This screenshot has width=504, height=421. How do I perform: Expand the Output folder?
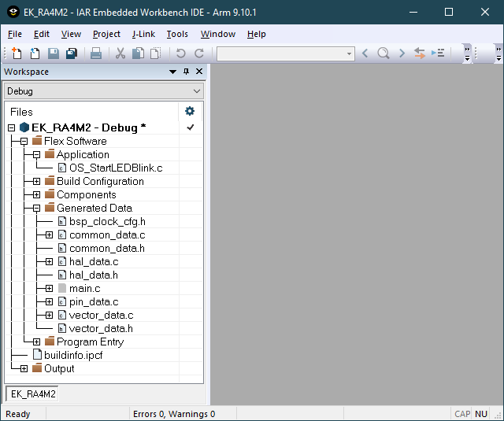(24, 369)
